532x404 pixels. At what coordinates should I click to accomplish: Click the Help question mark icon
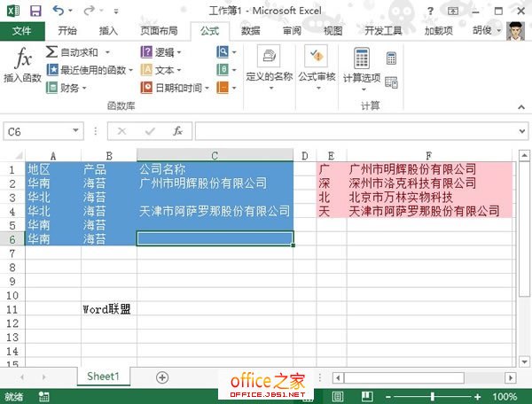pos(430,12)
